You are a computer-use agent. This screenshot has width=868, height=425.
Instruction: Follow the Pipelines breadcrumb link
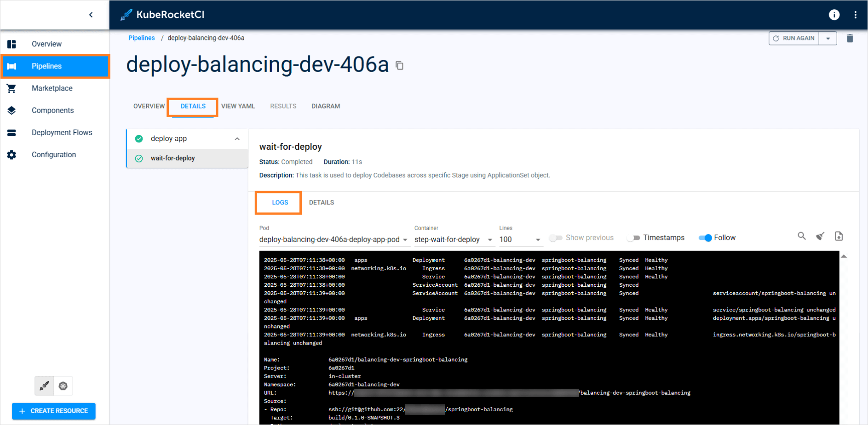(141, 38)
